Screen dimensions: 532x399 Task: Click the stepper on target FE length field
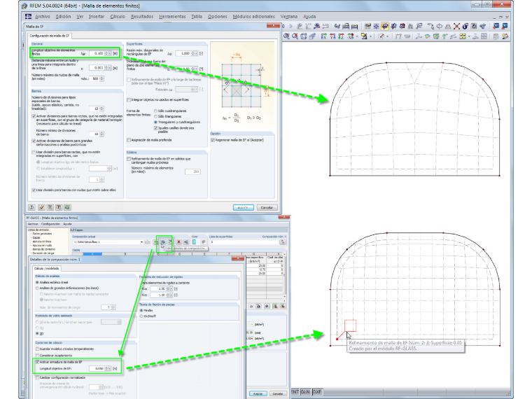(x=107, y=53)
